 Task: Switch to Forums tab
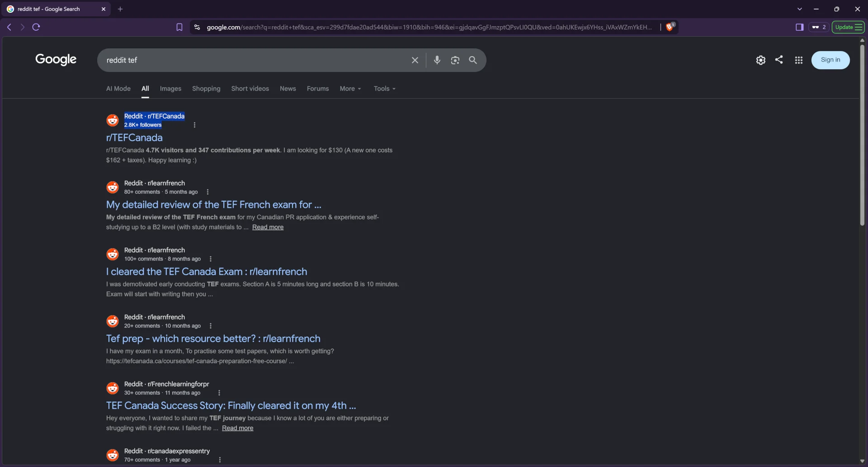tap(318, 89)
